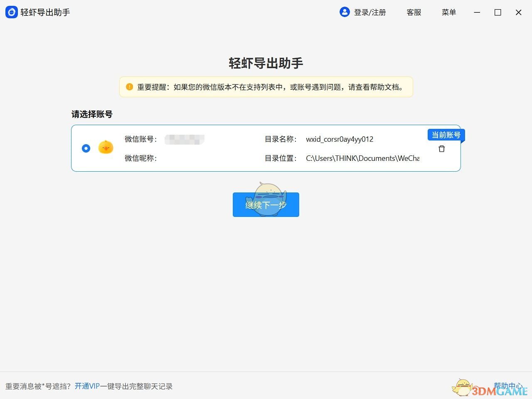The width and height of the screenshot is (532, 399).
Task: Click the 轻虾导出助手 app logo icon
Action: pyautogui.click(x=11, y=12)
